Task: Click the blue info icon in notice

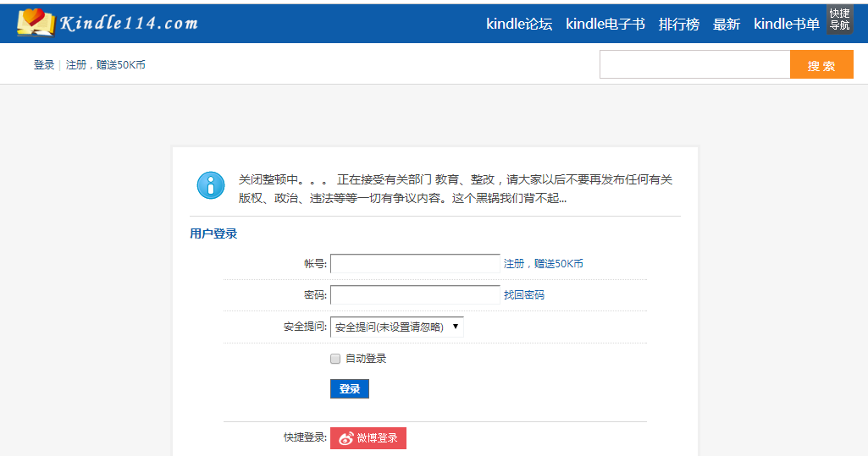Action: click(x=211, y=185)
